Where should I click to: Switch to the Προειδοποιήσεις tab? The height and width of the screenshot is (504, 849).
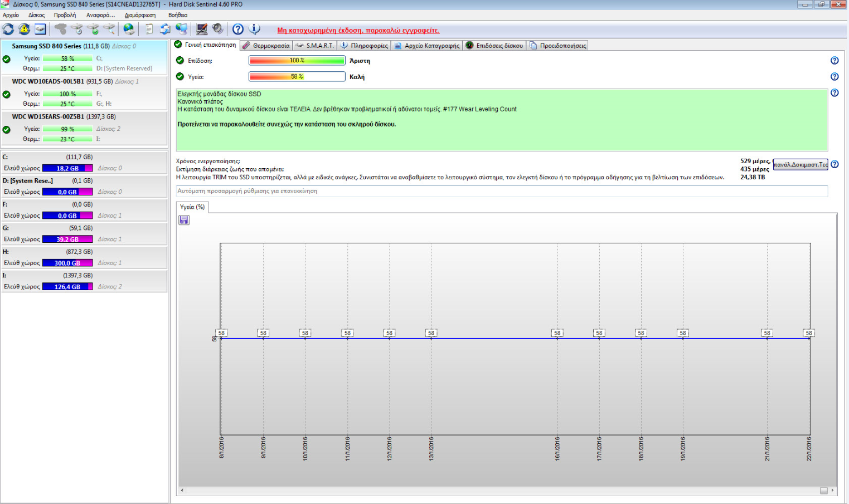(557, 46)
